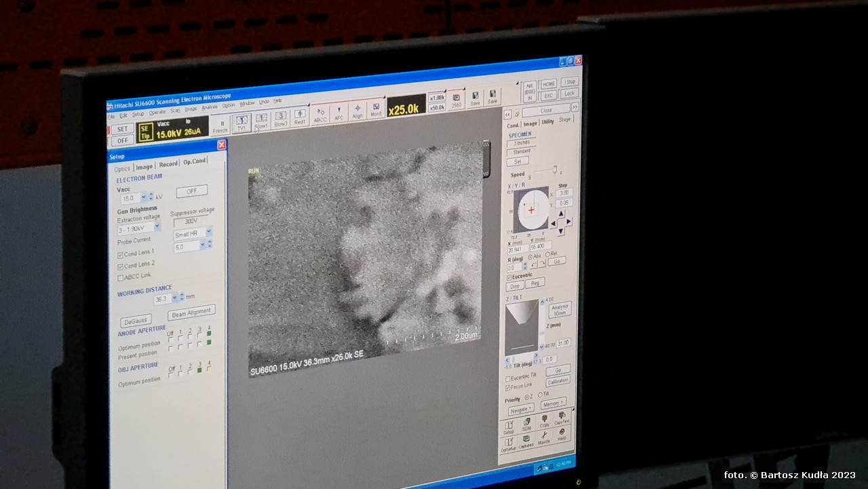Open the SDM icon
The width and height of the screenshot is (868, 489).
(526, 424)
